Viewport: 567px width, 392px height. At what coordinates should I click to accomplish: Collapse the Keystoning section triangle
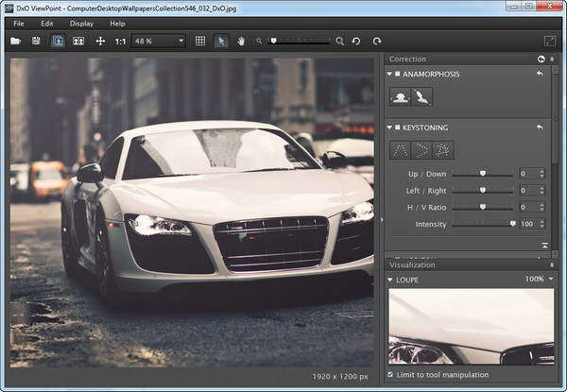tap(388, 128)
